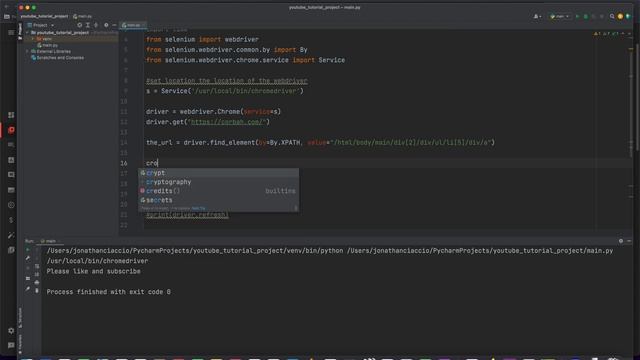Click the vertical Project tool window tab
The image size is (640, 360).
(20, 31)
